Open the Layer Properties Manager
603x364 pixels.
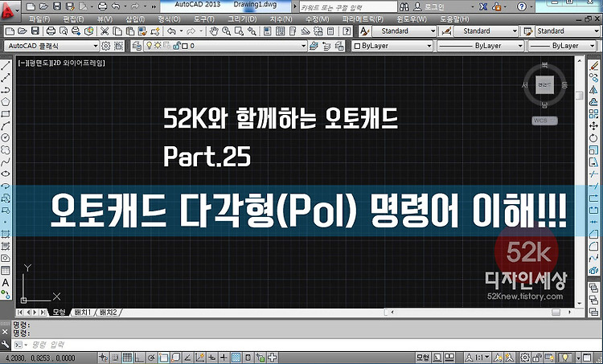pos(137,46)
